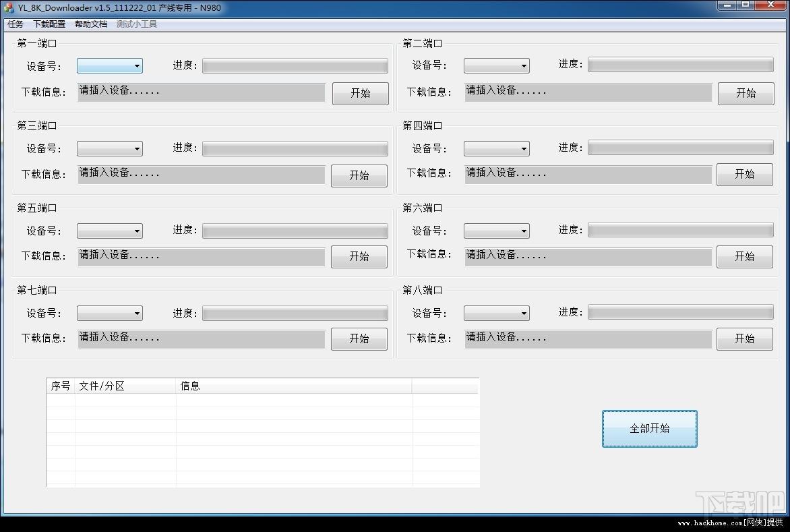Click 开始 button for 第一端口
Viewport: 790px width, 532px height.
point(360,93)
